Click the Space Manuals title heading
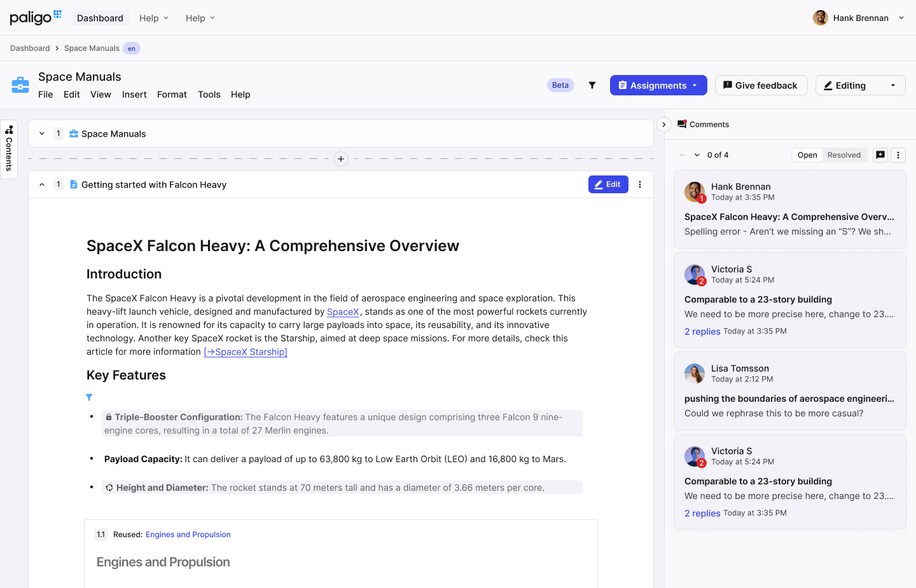 tap(80, 77)
